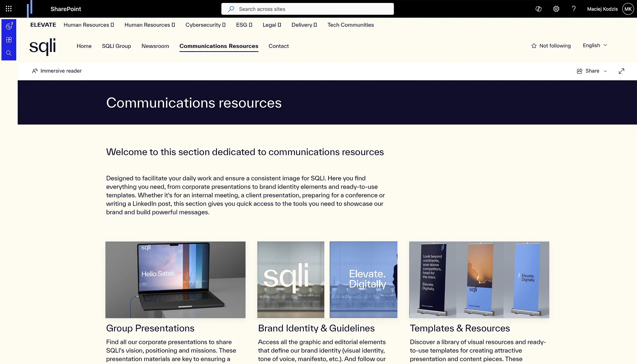Open the Templates & Resources banners image
637x364 pixels.
pyautogui.click(x=479, y=280)
